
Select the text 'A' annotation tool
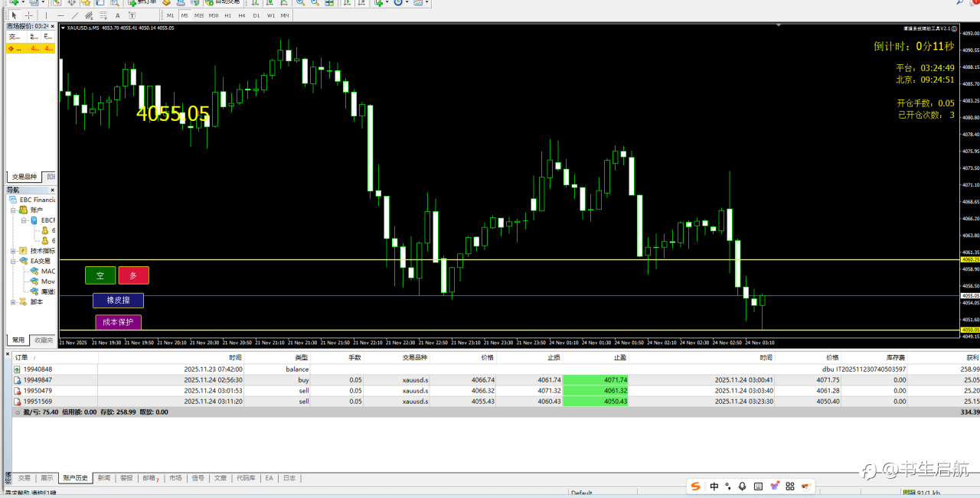click(116, 15)
